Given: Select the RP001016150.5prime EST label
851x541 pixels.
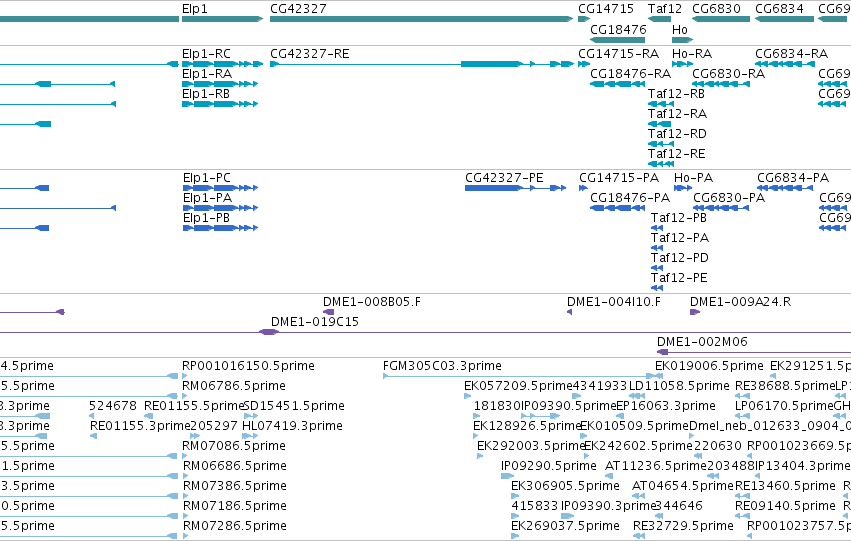Looking at the screenshot, I should click(249, 366).
